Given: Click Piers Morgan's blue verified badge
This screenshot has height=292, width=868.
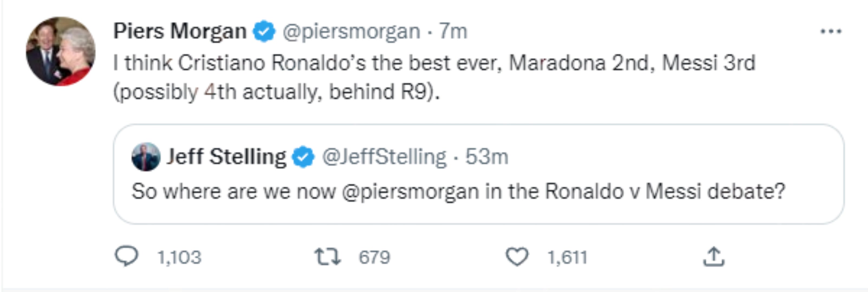Looking at the screenshot, I should point(264,31).
